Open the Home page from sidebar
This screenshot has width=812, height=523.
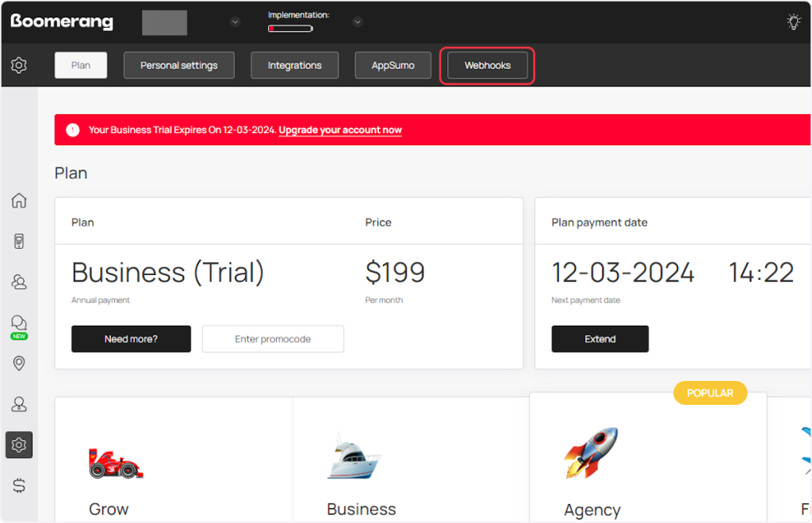19,200
